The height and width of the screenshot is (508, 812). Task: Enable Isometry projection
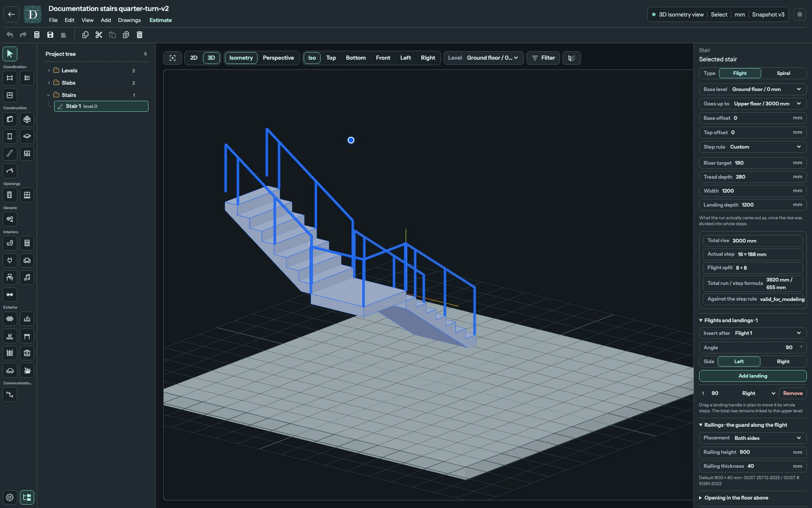241,58
